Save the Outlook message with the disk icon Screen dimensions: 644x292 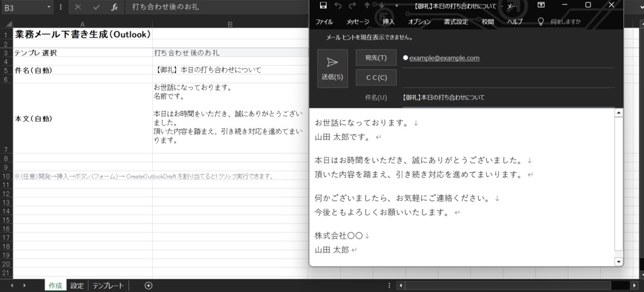click(323, 5)
